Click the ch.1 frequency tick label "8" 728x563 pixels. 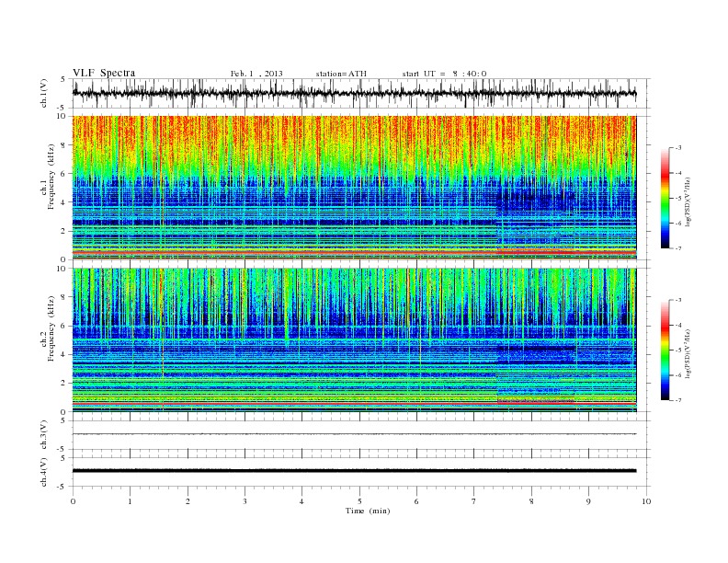click(x=63, y=145)
